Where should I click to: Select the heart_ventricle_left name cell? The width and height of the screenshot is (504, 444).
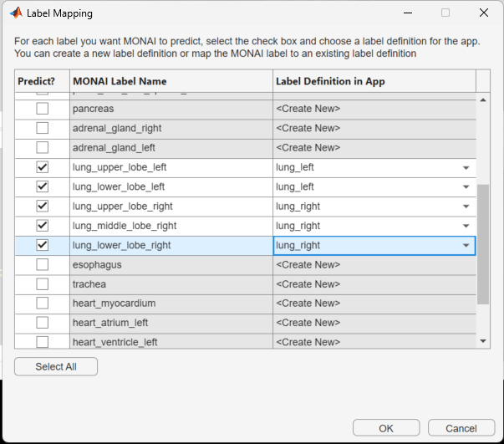coord(171,341)
